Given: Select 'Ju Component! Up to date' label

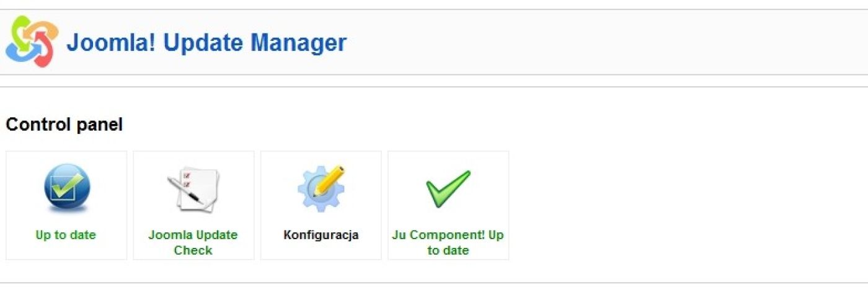Looking at the screenshot, I should click(x=448, y=243).
